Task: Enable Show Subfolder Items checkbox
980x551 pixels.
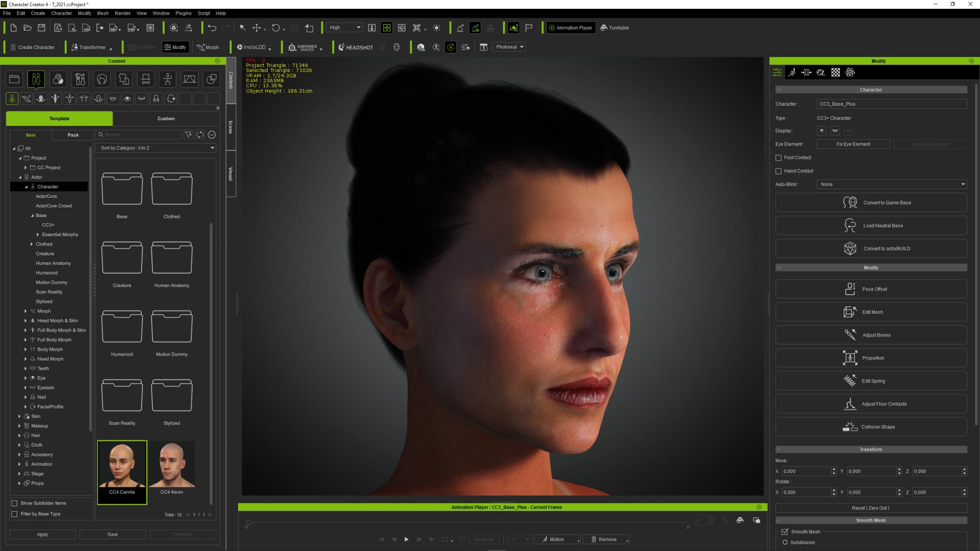Action: click(x=15, y=503)
